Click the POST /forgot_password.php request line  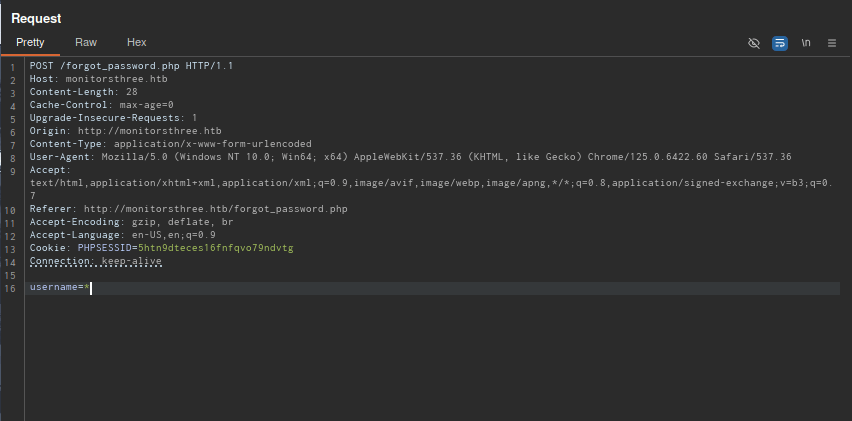tap(130, 66)
